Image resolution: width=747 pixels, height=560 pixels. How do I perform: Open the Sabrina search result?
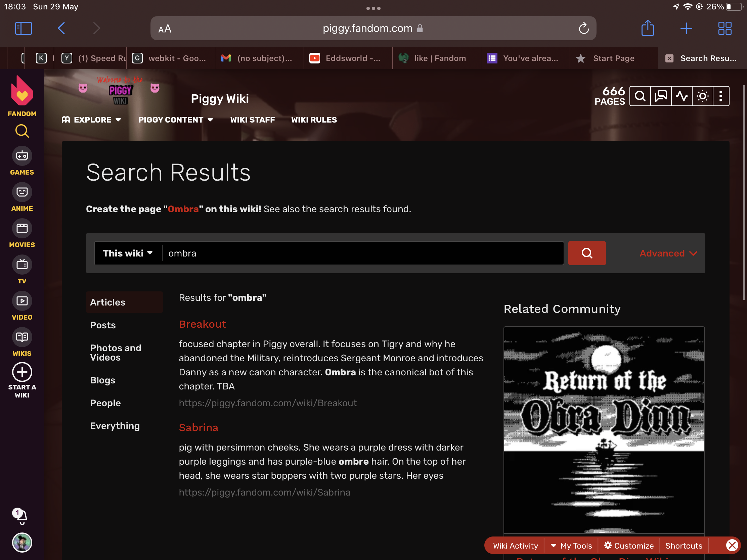click(x=199, y=427)
